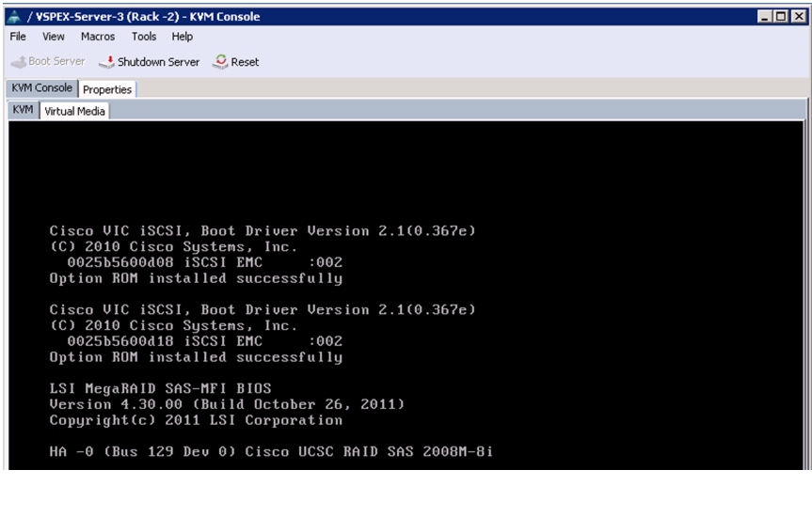
Task: Switch to the KVM Console tab
Action: tap(42, 88)
